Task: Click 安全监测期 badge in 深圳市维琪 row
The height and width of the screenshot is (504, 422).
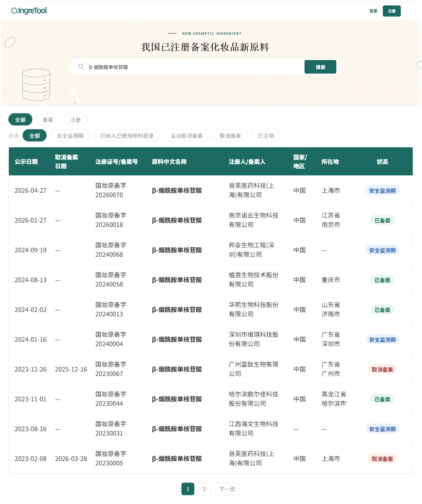Action: (x=382, y=339)
